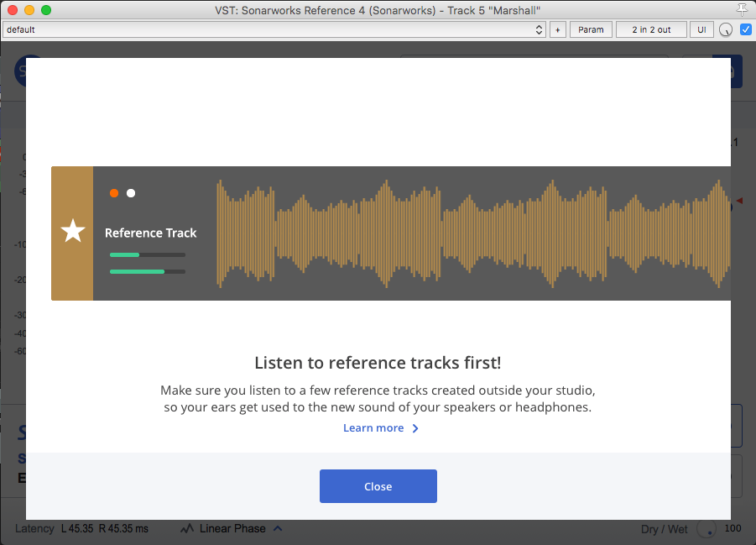
Task: Click the 'Listen to reference tracks first!' heading
Action: click(x=378, y=363)
